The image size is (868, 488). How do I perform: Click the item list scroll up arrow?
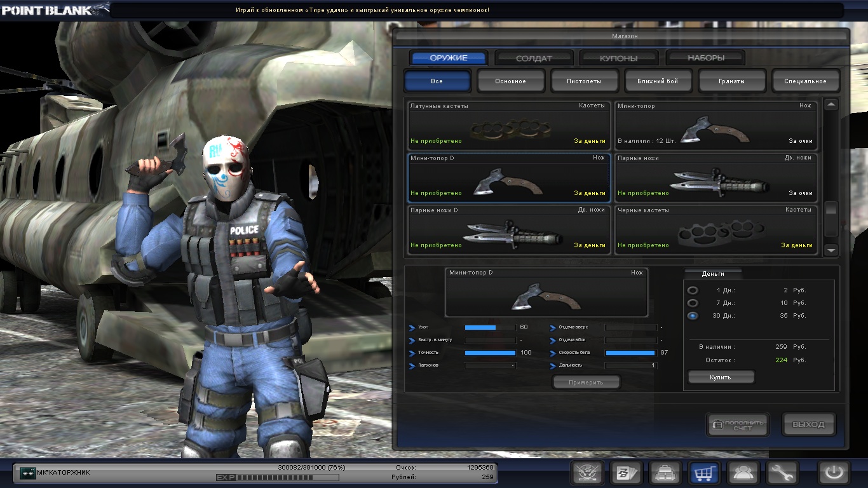[831, 104]
